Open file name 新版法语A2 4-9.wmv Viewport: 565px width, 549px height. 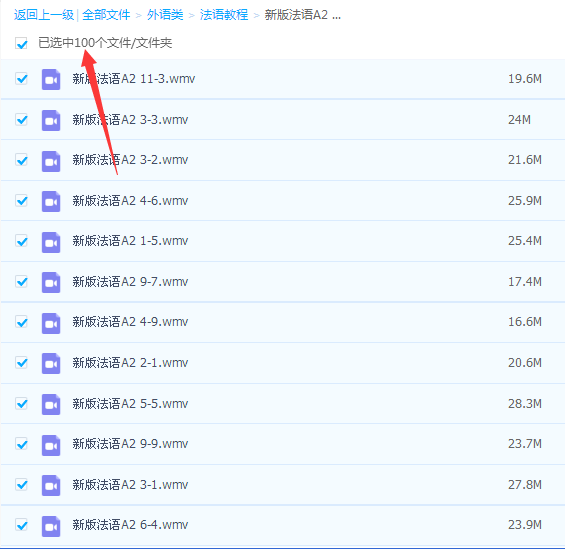coord(130,322)
